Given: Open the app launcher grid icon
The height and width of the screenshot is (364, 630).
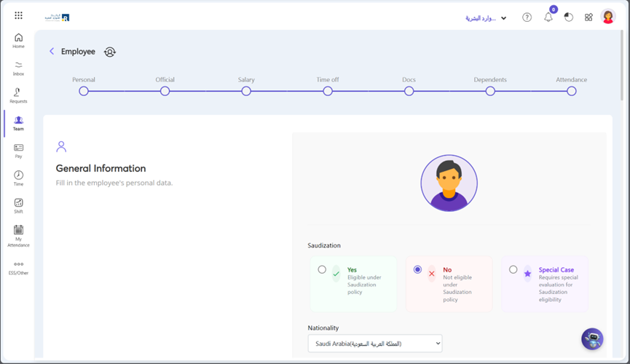Looking at the screenshot, I should 18,15.
